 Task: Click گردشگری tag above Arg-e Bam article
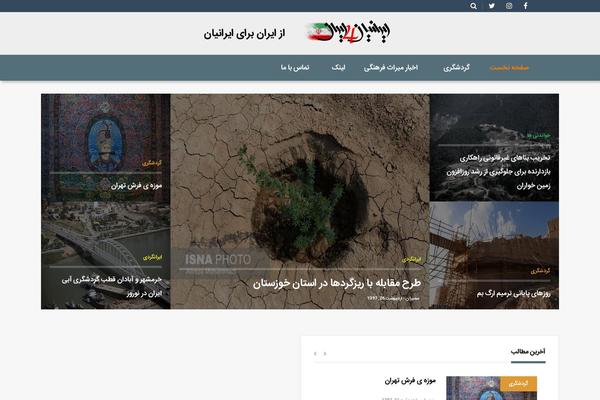pos(540,271)
